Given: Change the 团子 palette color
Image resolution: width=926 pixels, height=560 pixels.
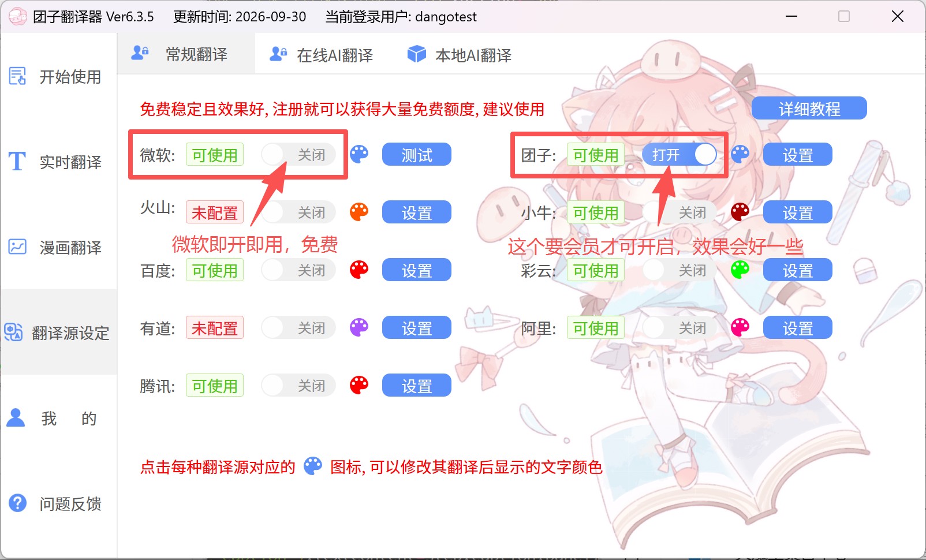Looking at the screenshot, I should click(740, 154).
